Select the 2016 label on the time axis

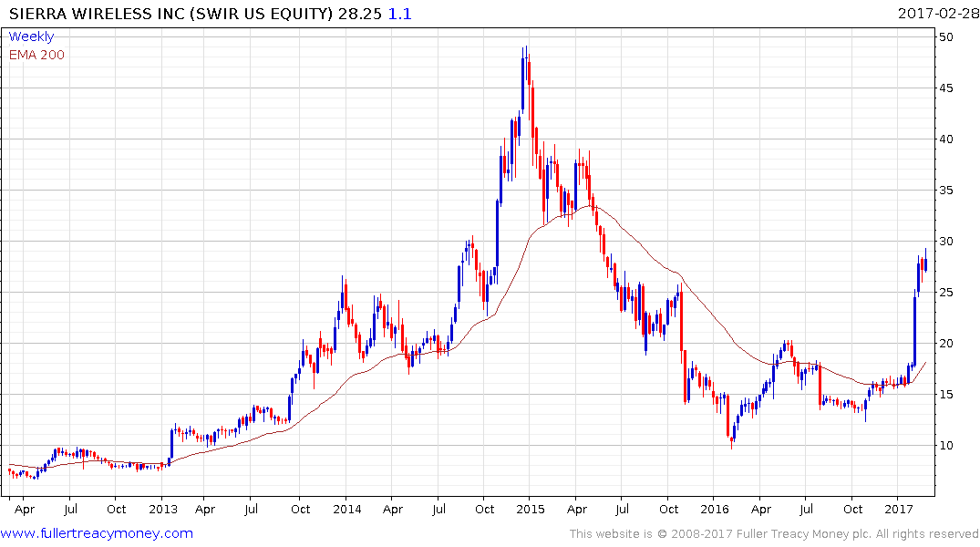coord(715,509)
